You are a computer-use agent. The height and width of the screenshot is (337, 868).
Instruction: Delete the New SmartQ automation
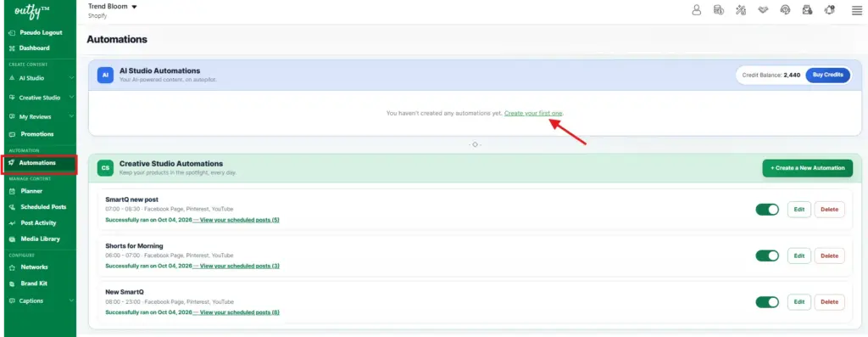[x=829, y=302]
